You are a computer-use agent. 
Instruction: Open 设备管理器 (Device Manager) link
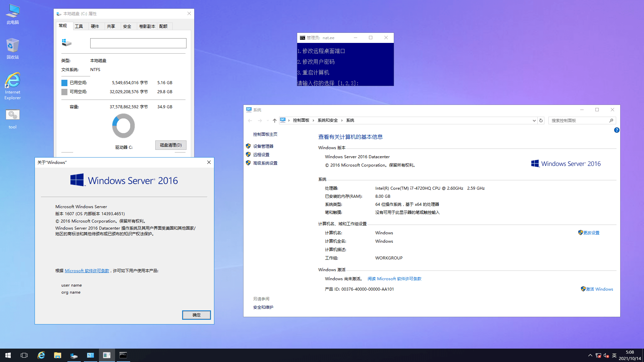[263, 146]
